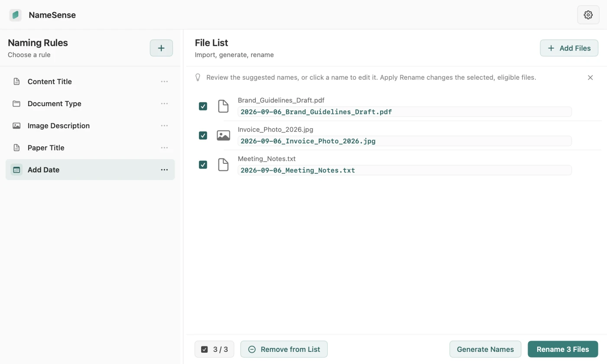The image size is (607, 364).
Task: Click the image icon for Invoice_Photo_2026.jpg
Action: [223, 136]
